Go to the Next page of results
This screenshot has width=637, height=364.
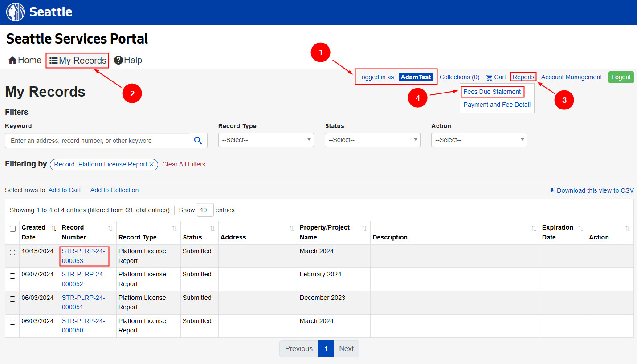coord(346,349)
